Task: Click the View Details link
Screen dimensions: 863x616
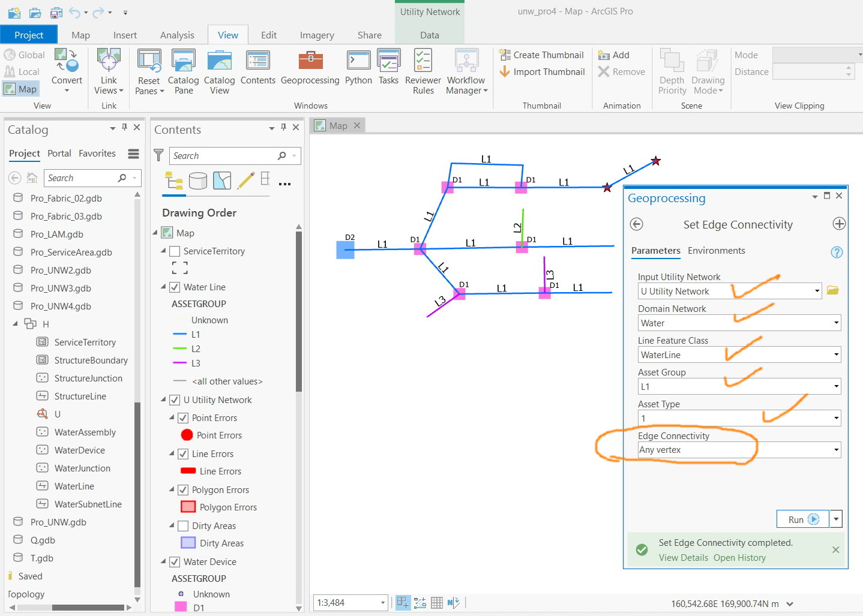Action: (683, 558)
